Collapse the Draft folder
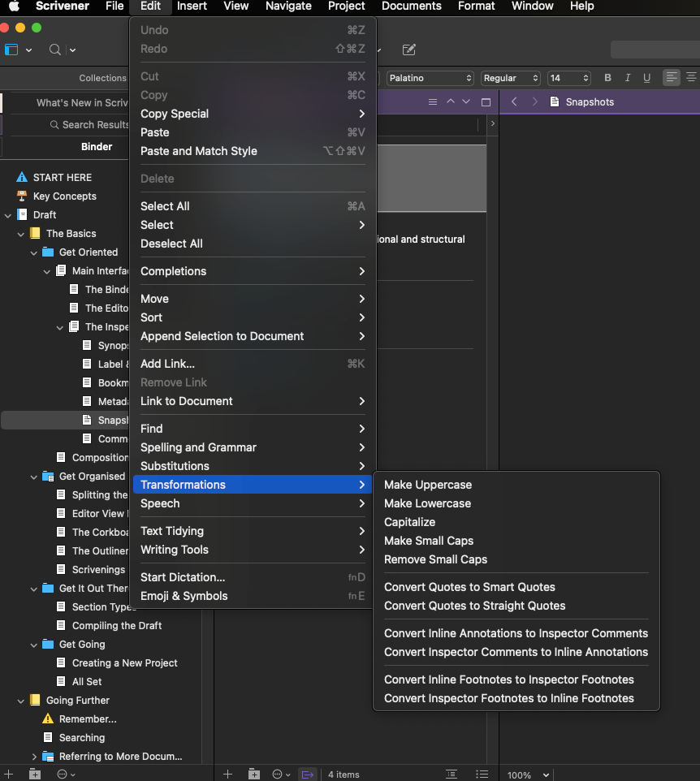700x781 pixels. tap(8, 216)
